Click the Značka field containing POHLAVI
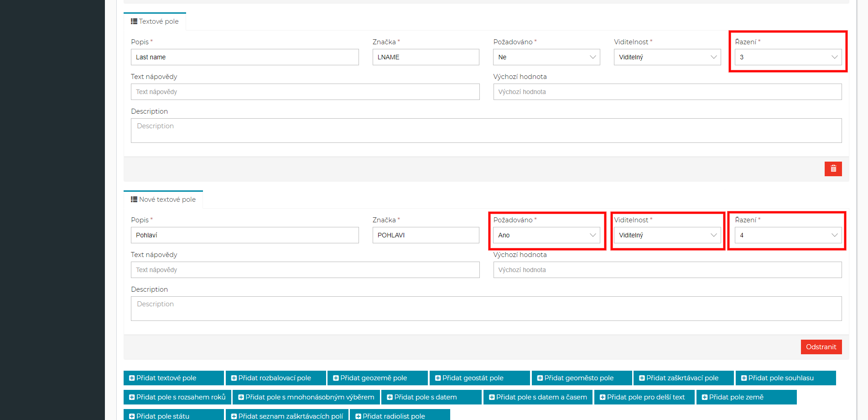 click(426, 235)
